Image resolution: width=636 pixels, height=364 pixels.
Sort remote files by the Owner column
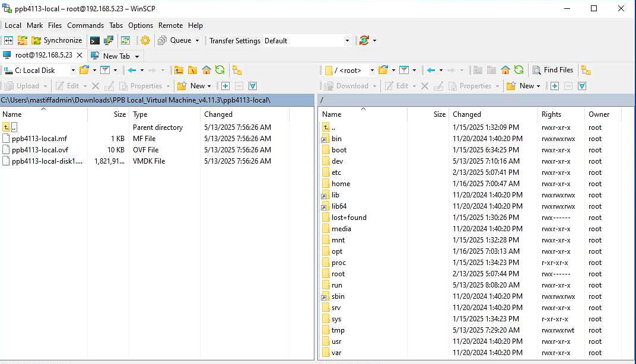pos(603,114)
